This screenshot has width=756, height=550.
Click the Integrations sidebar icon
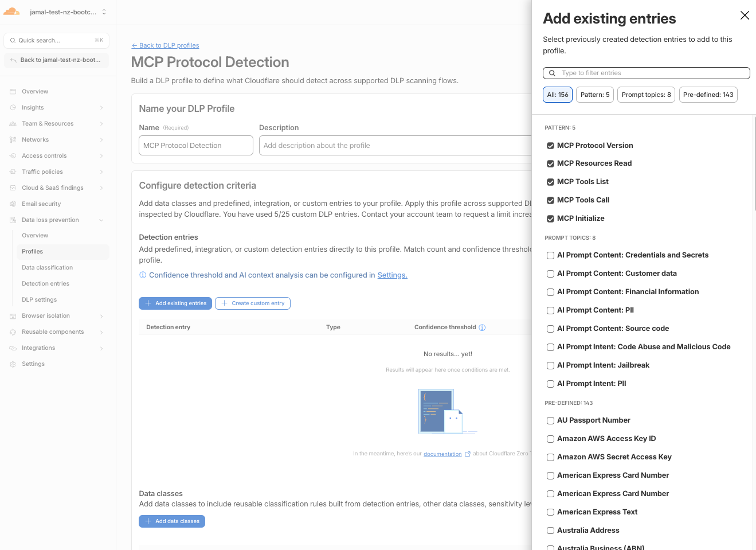pyautogui.click(x=13, y=348)
